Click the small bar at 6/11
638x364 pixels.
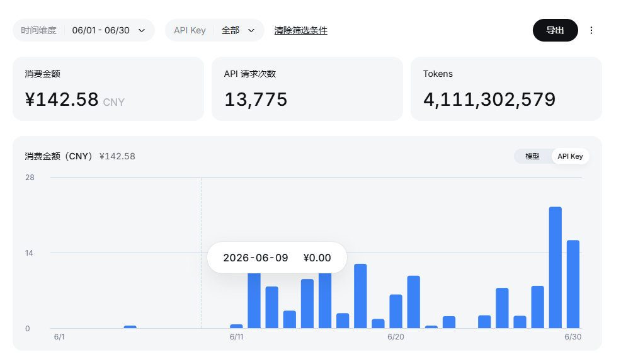tap(236, 326)
